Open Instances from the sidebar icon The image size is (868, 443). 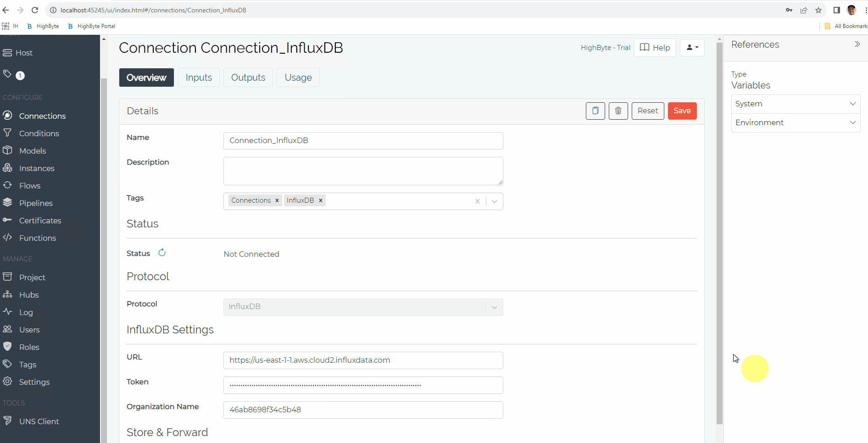pyautogui.click(x=8, y=168)
